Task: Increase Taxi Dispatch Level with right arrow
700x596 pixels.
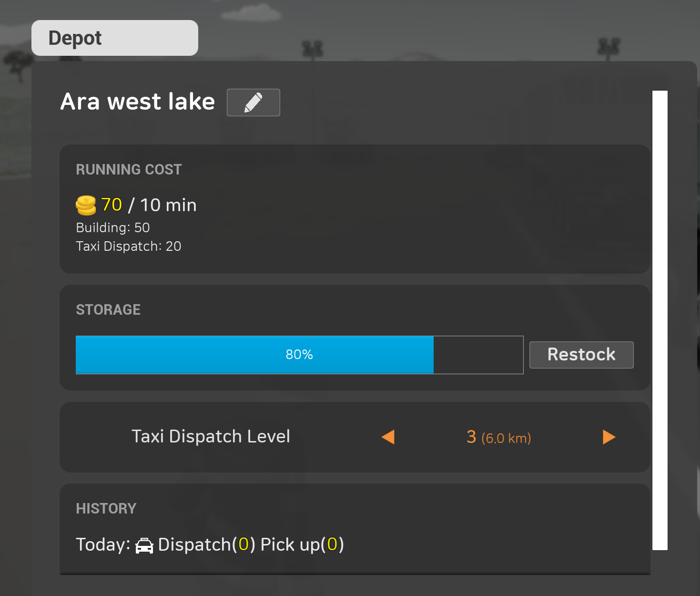Action: click(x=609, y=437)
